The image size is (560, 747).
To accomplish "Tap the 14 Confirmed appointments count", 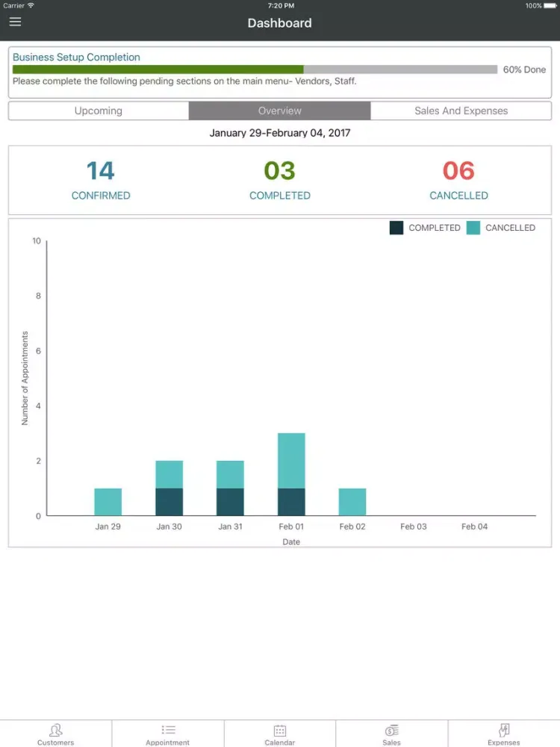I will 101,170.
